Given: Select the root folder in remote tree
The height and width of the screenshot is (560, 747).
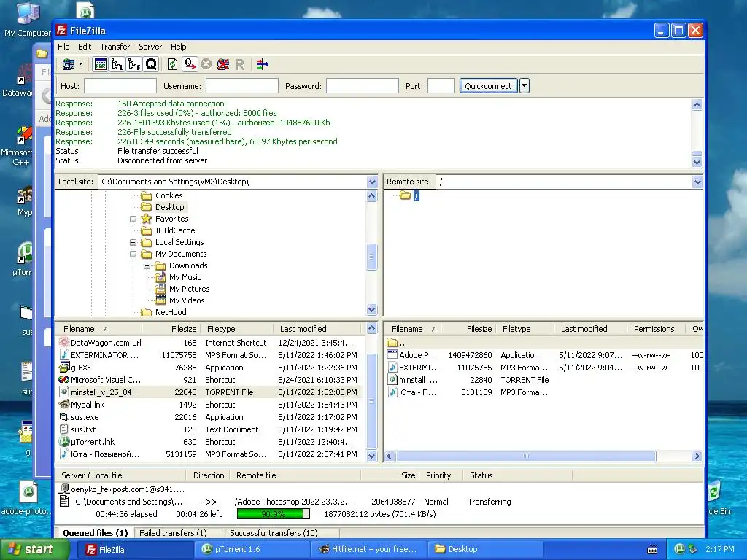Looking at the screenshot, I should [417, 195].
